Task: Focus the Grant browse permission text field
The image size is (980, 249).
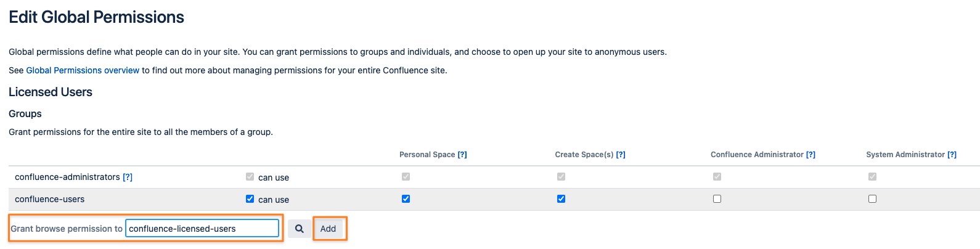Action: click(202, 229)
